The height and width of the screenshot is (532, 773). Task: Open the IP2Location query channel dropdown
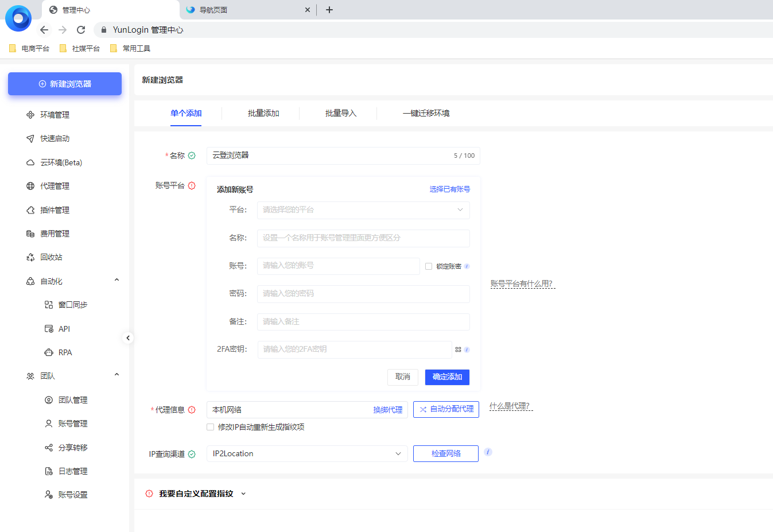tap(306, 453)
